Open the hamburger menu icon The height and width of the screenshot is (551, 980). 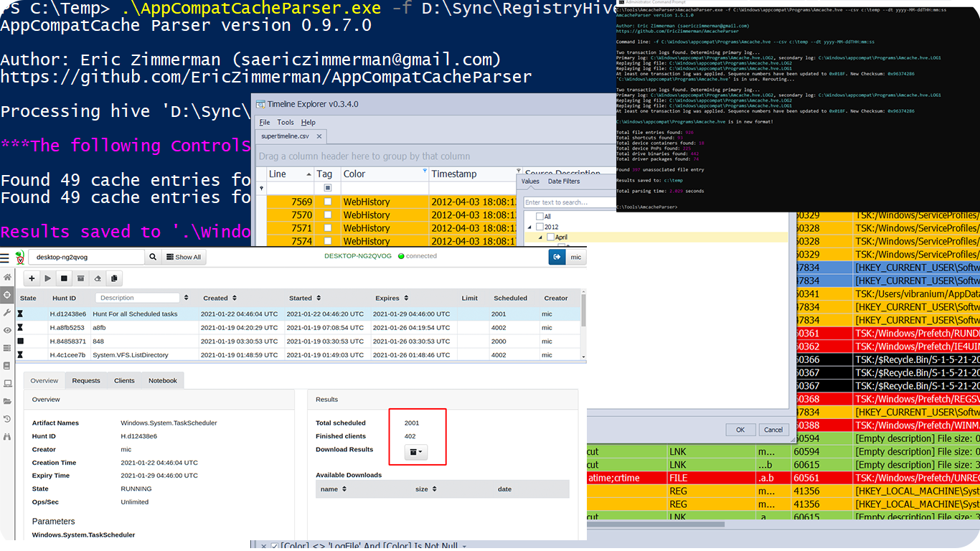pos(5,257)
